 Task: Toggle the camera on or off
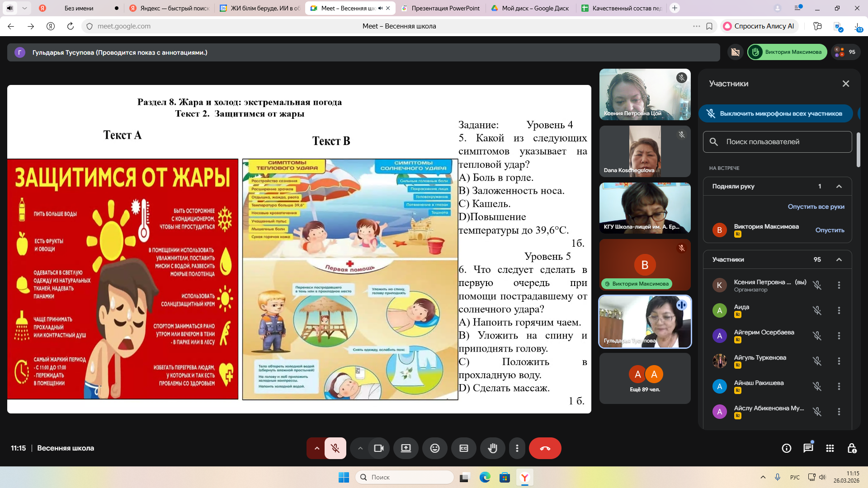point(378,448)
